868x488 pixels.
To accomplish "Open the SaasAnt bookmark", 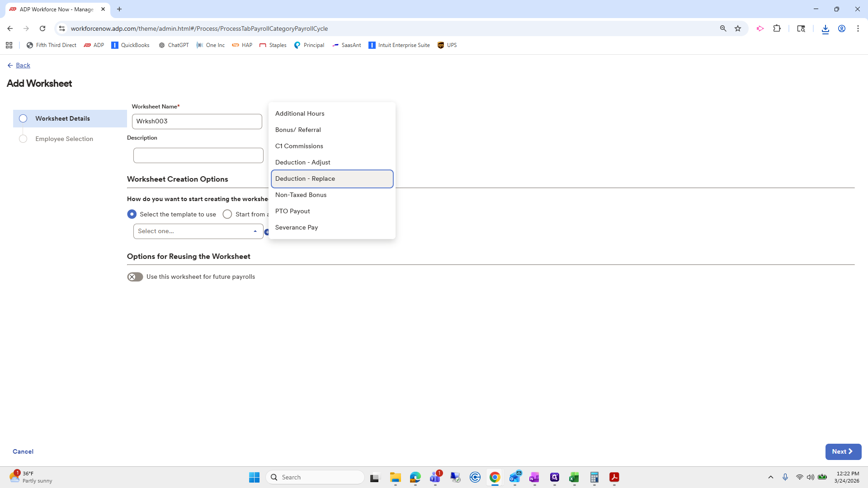I will click(x=347, y=45).
